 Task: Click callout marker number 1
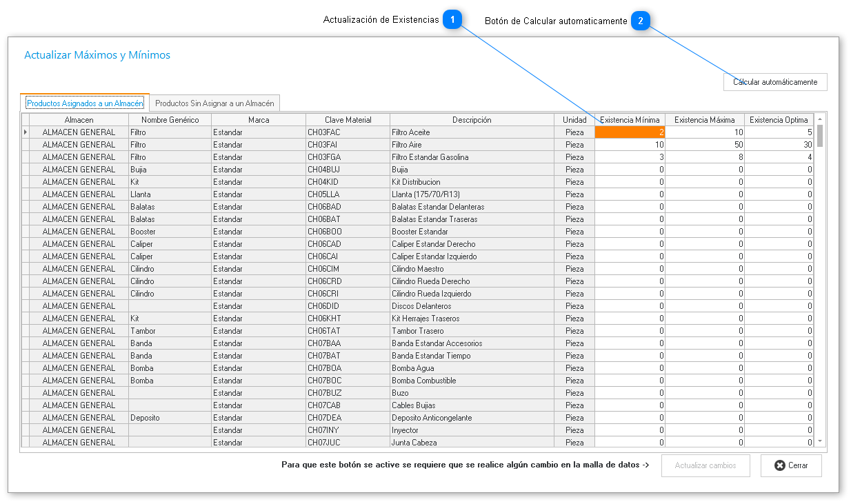(x=452, y=20)
